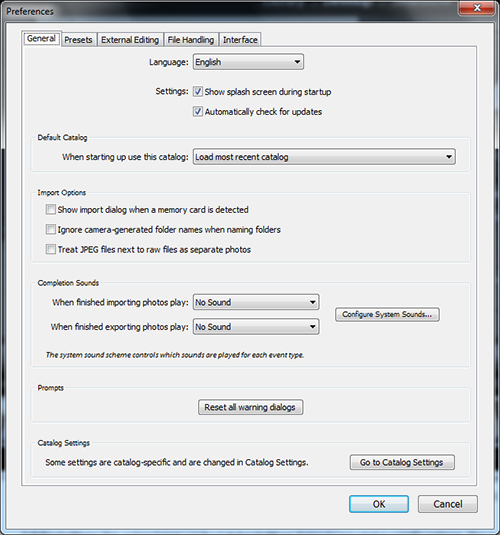Open the External Editing tab

(x=130, y=40)
